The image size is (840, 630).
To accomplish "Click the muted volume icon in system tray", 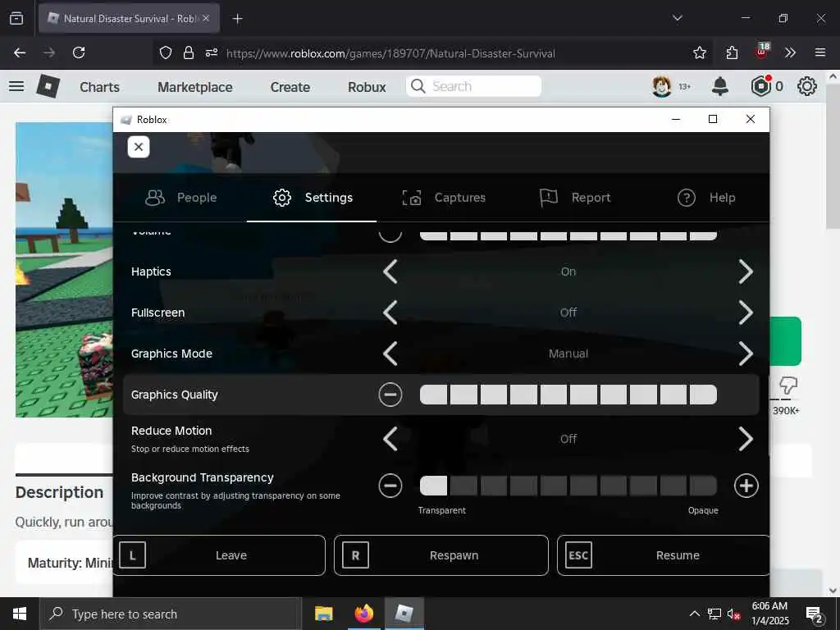I will click(x=734, y=614).
